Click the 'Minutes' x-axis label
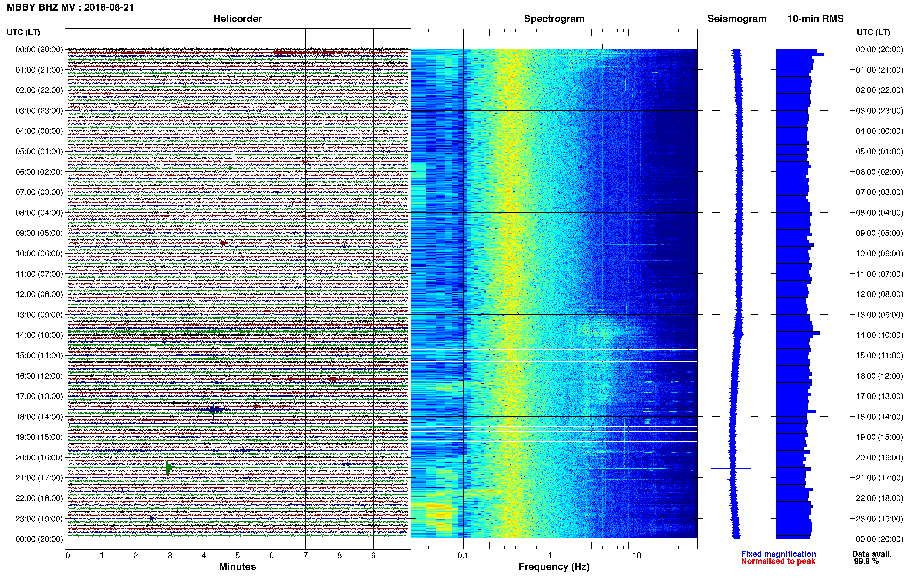Screen dimensions: 924x578 [x=238, y=566]
